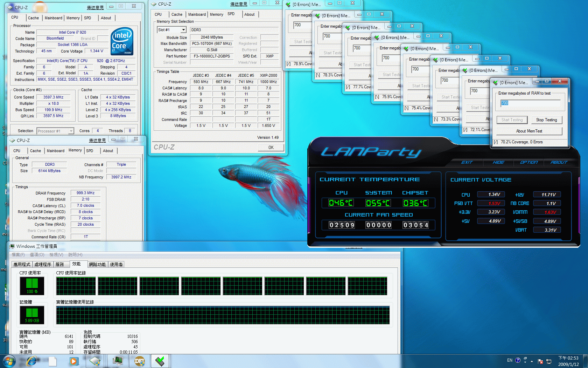Viewport: 588px width, 368px height.
Task: Click the Intel Core i7 logo
Action: point(122,41)
